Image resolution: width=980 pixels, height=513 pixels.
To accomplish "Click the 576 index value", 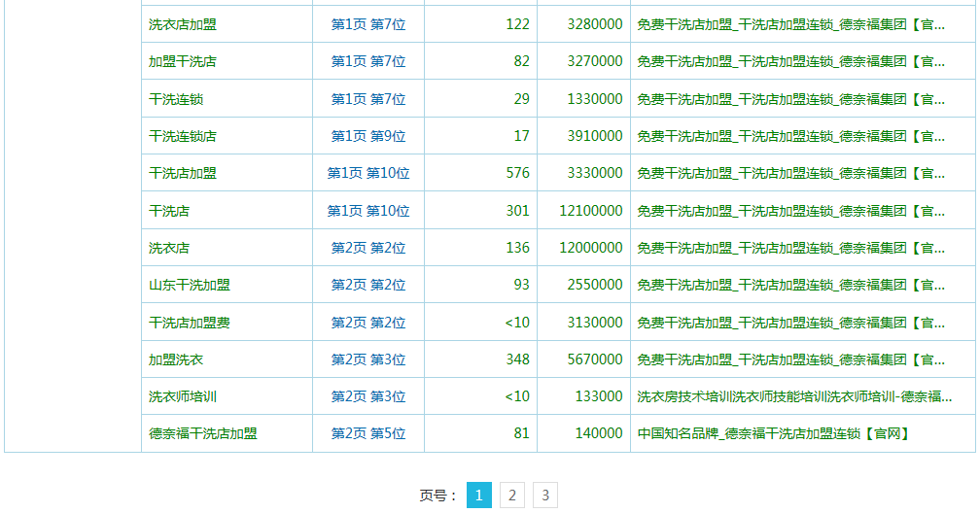I will (518, 173).
